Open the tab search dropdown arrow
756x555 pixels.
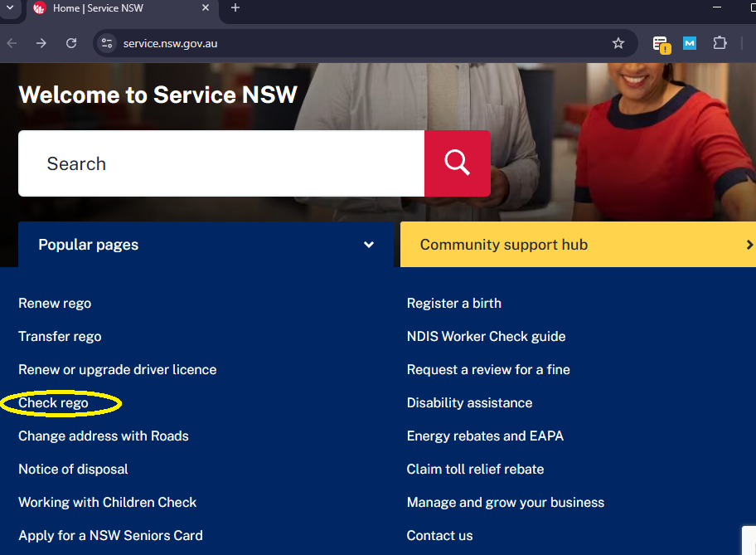[9, 7]
